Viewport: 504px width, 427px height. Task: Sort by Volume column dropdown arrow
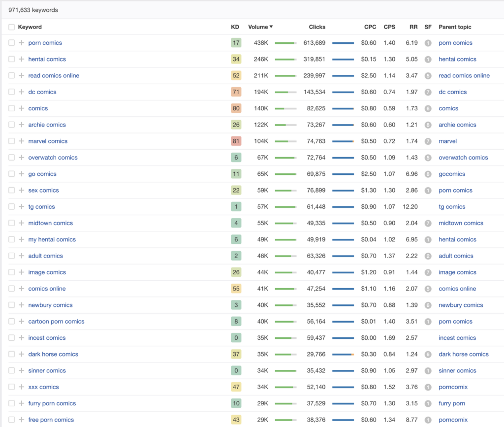pos(271,27)
